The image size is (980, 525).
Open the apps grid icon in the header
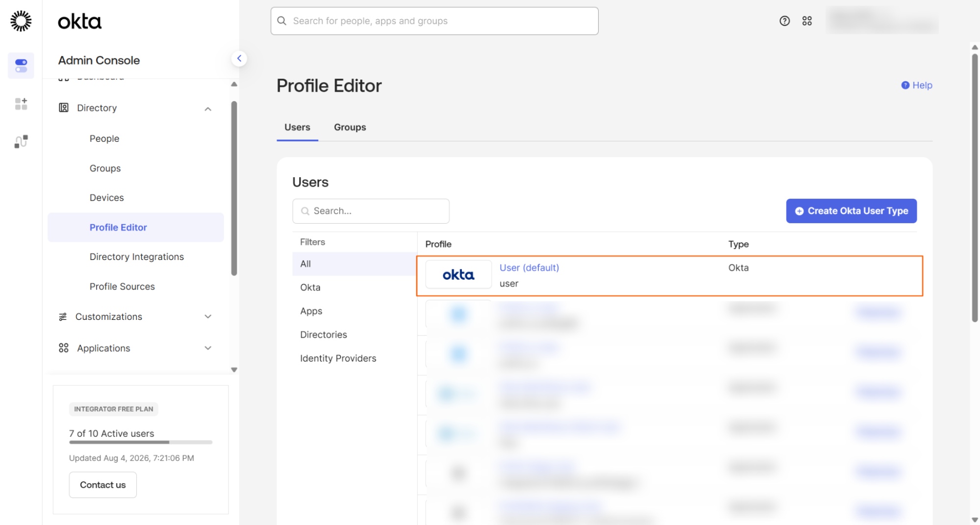807,21
